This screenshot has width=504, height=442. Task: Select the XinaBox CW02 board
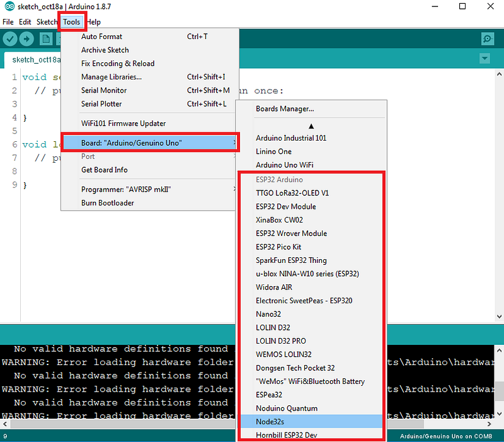pos(311,220)
